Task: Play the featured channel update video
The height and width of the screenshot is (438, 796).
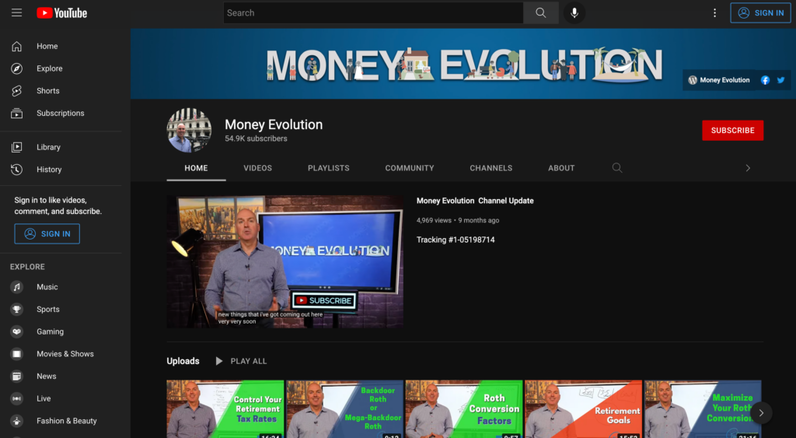Action: click(285, 261)
